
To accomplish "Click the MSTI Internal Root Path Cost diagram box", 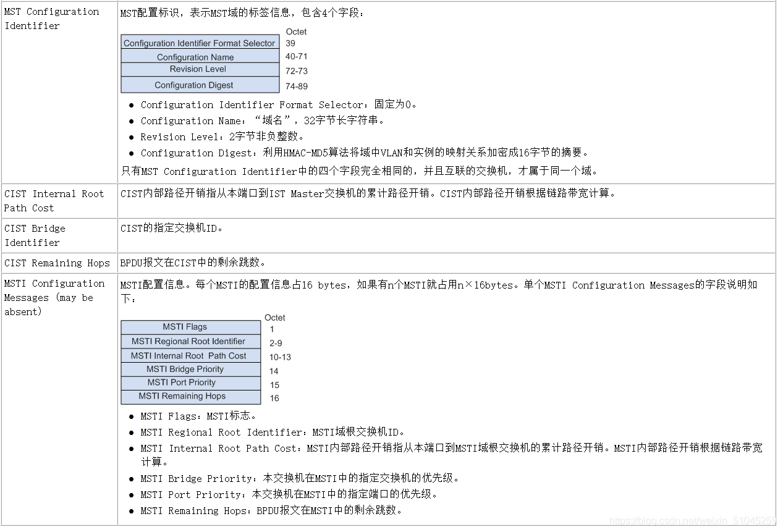I will [190, 355].
